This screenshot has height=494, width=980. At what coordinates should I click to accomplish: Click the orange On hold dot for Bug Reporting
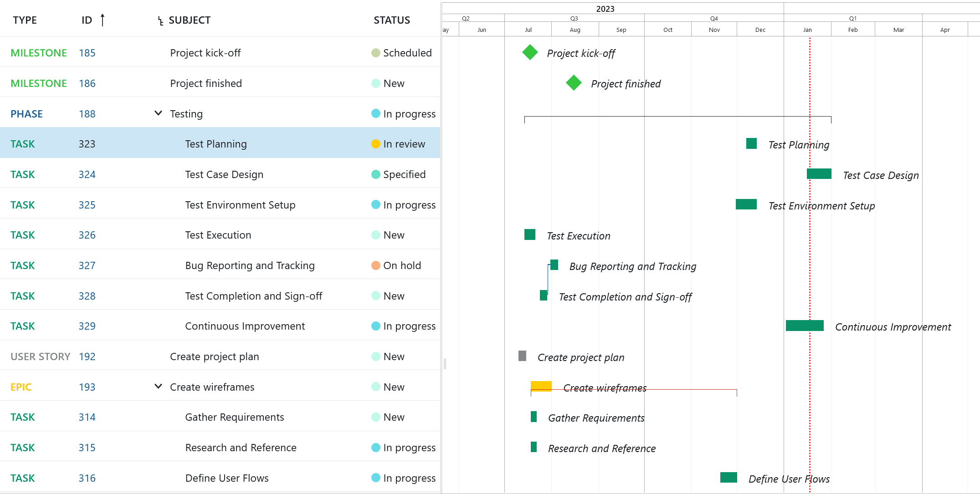point(375,265)
